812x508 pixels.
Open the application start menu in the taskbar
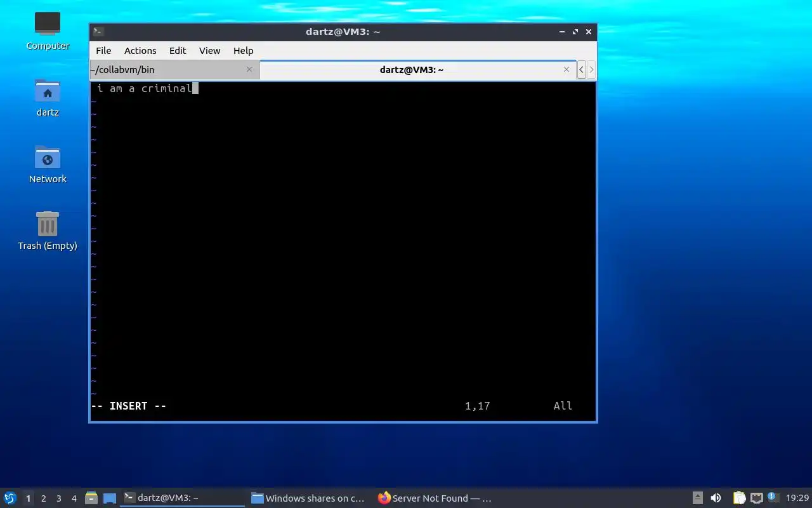(10, 498)
